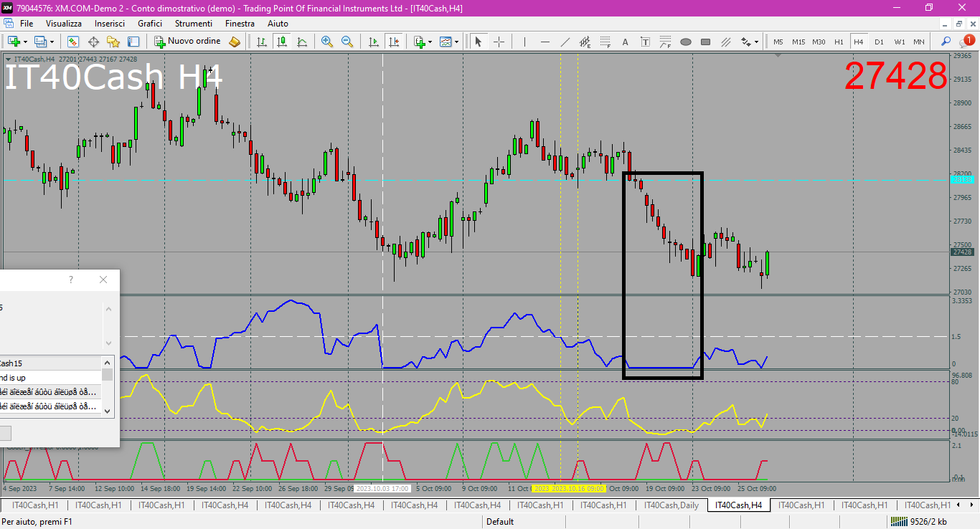Switch timeframe to MN
The height and width of the screenshot is (529, 980).
919,42
